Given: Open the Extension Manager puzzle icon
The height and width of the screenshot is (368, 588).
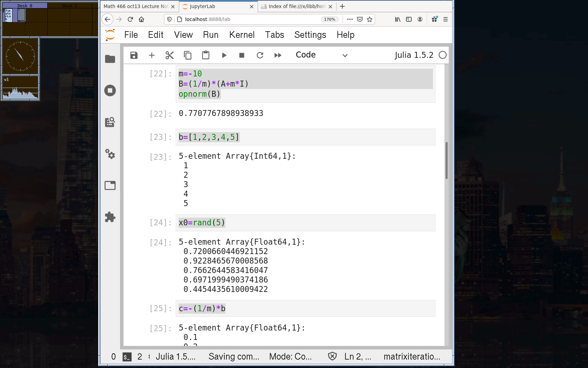Looking at the screenshot, I should (x=110, y=217).
